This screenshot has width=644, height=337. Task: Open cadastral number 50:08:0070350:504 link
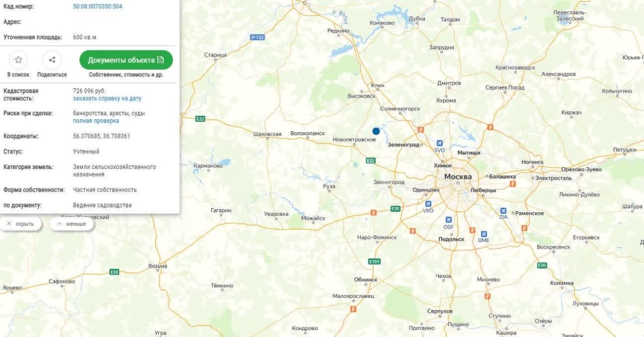98,7
